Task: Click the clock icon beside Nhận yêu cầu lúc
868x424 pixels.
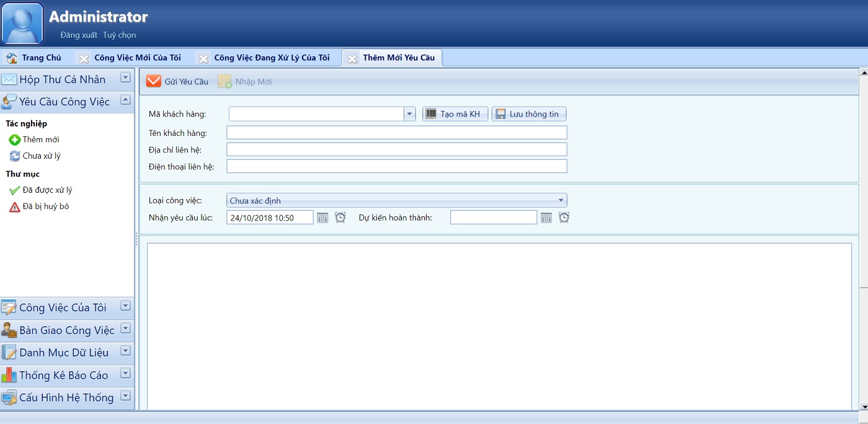Action: point(340,218)
